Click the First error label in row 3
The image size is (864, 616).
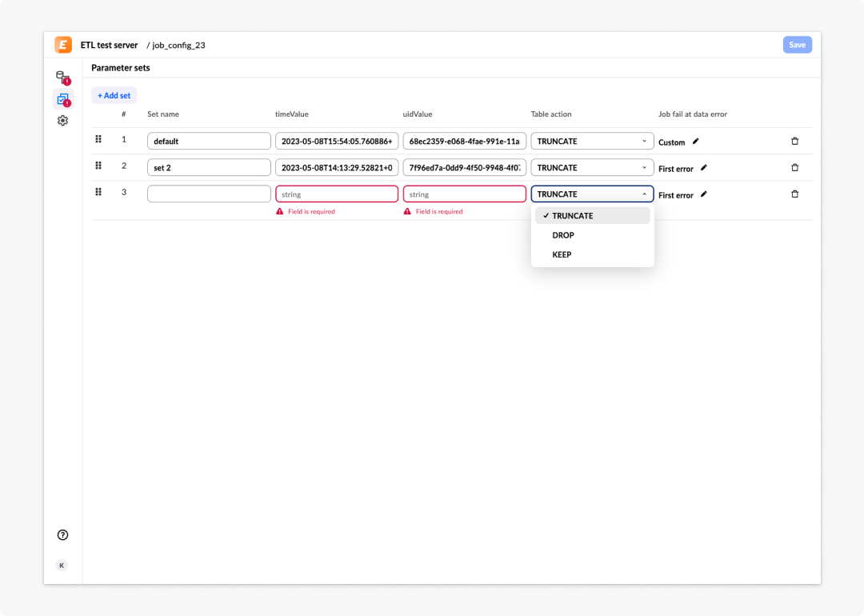[675, 195]
